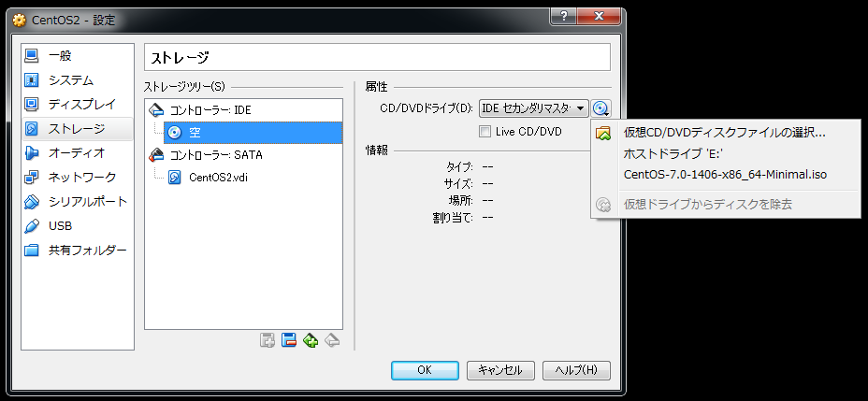Open the 一般 (General) settings category
Image resolution: width=868 pixels, height=401 pixels.
pyautogui.click(x=77, y=56)
